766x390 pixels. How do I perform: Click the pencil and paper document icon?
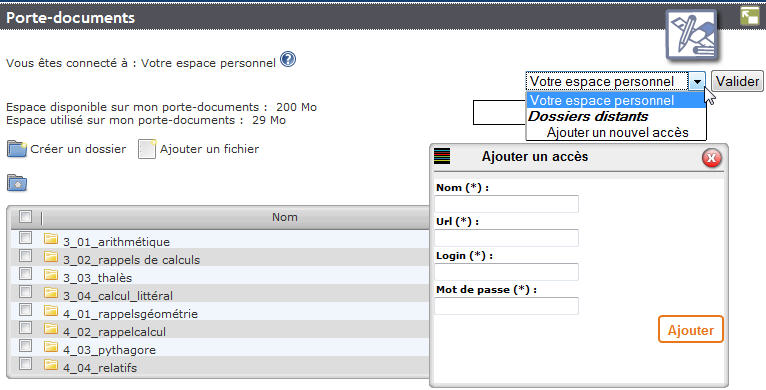coord(691,36)
